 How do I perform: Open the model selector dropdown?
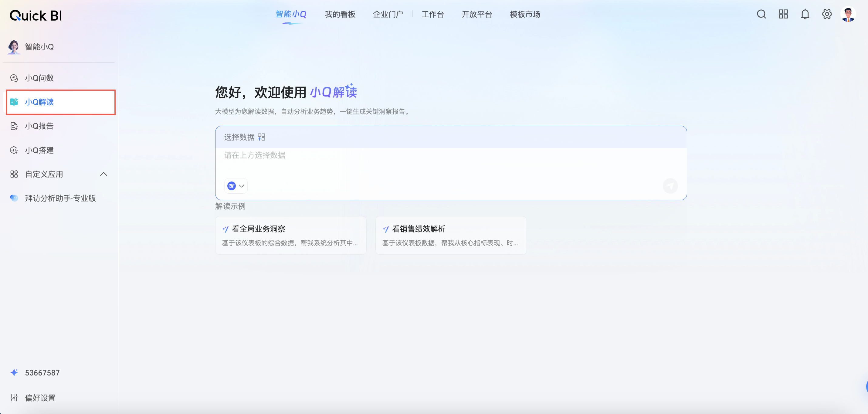pos(236,186)
